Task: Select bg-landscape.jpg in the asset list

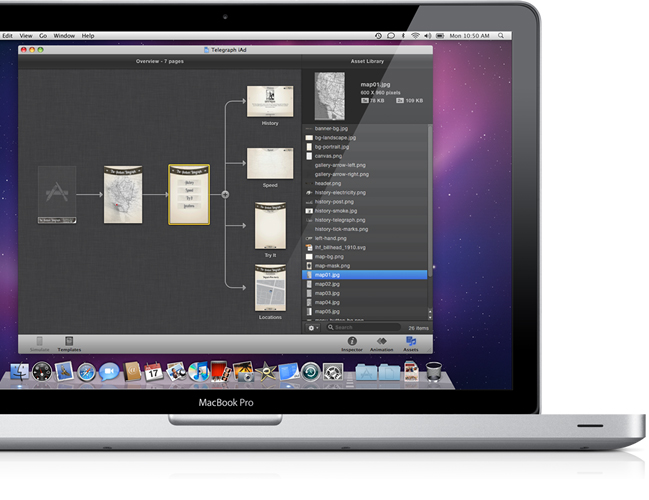Action: [x=365, y=137]
